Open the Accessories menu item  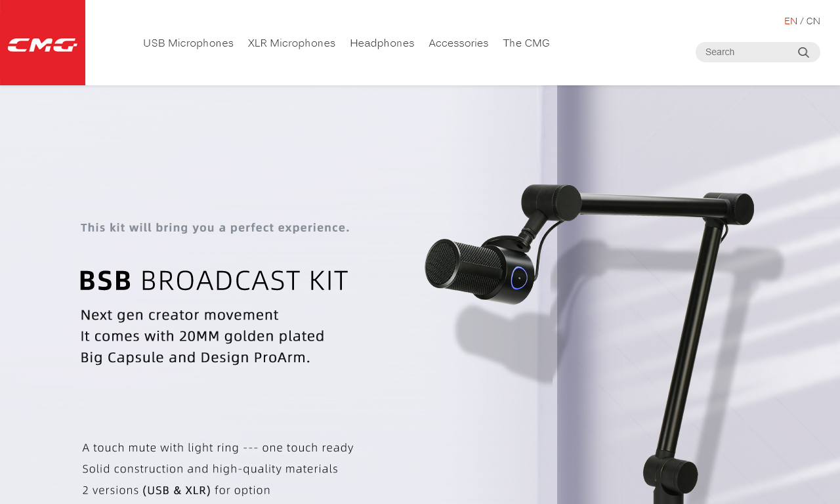click(459, 43)
